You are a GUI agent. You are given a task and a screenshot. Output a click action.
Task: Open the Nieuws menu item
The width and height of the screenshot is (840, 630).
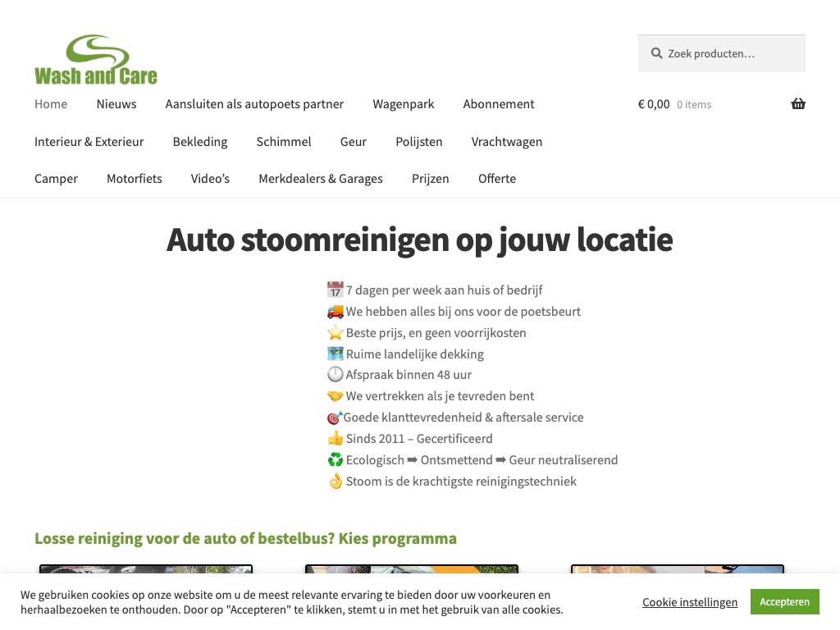point(116,104)
